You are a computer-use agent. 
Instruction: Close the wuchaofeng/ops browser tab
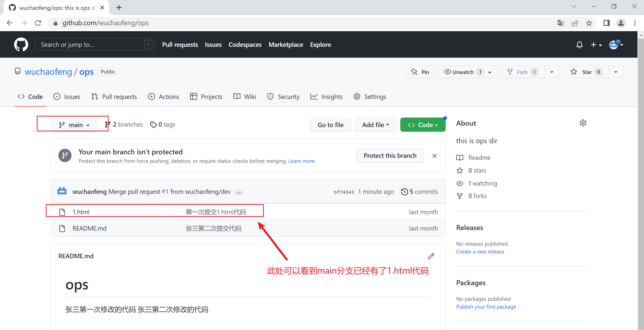click(x=102, y=8)
